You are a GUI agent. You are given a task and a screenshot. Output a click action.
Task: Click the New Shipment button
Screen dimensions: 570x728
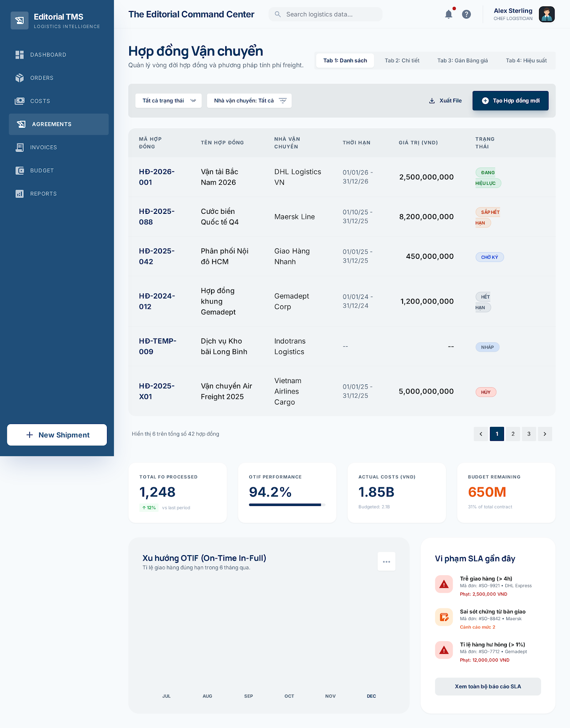(57, 435)
